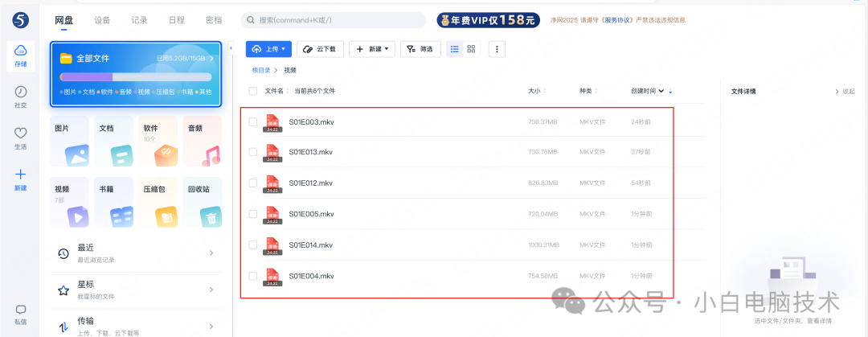Collapse file details with 收起

pyautogui.click(x=845, y=92)
